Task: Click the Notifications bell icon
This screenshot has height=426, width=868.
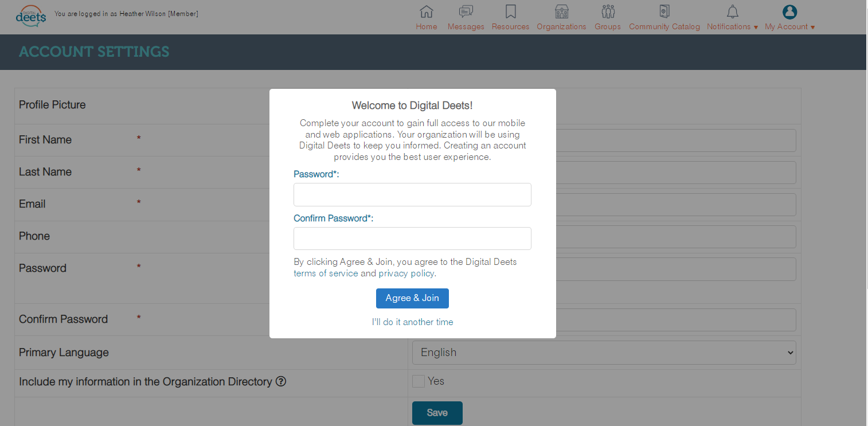Action: tap(733, 11)
